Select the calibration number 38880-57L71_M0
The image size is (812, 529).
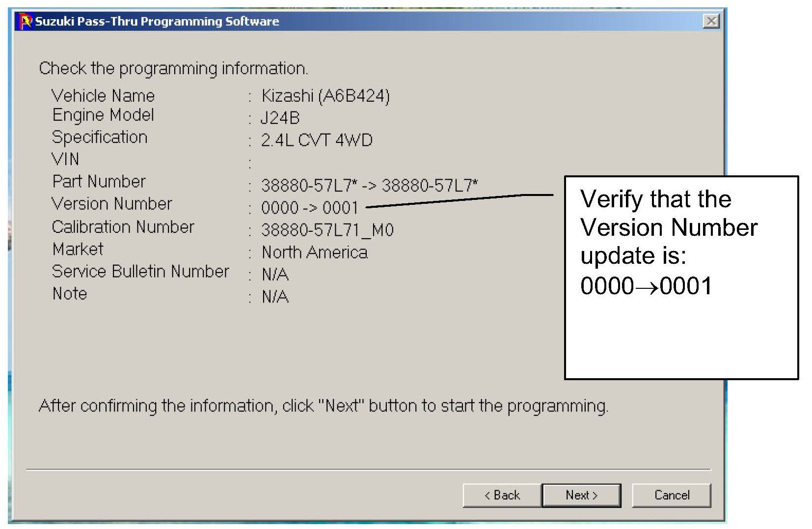tap(327, 230)
